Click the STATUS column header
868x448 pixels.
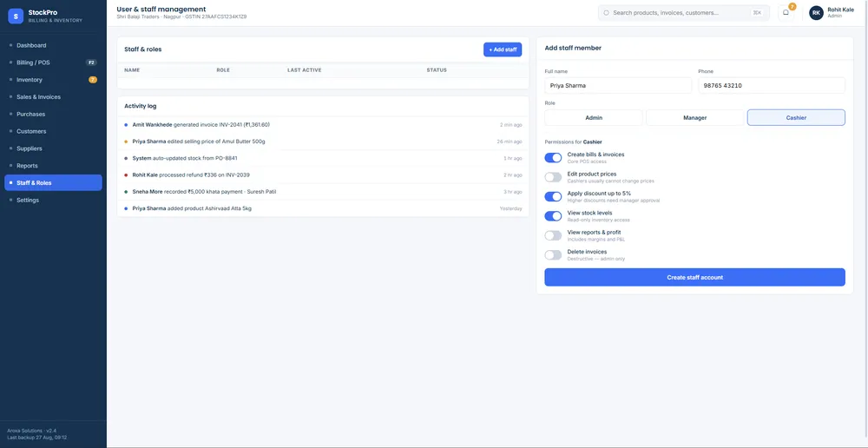[x=437, y=70]
